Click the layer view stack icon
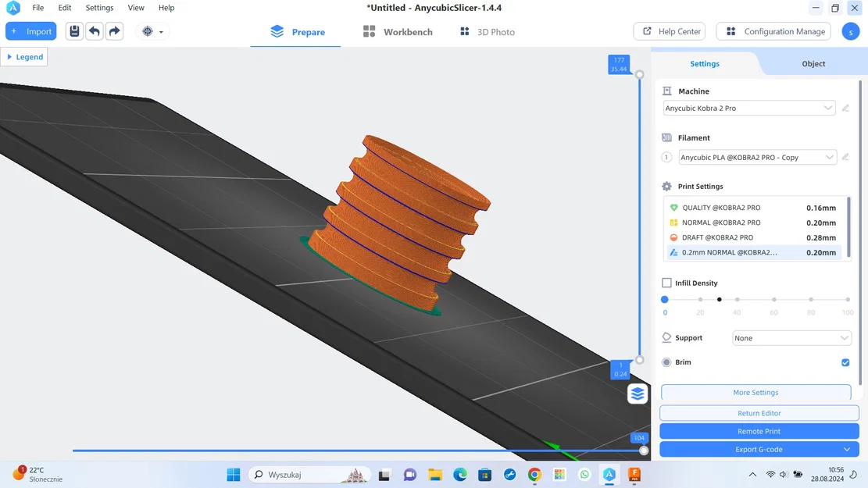Viewport: 868px width, 488px height. pos(638,394)
